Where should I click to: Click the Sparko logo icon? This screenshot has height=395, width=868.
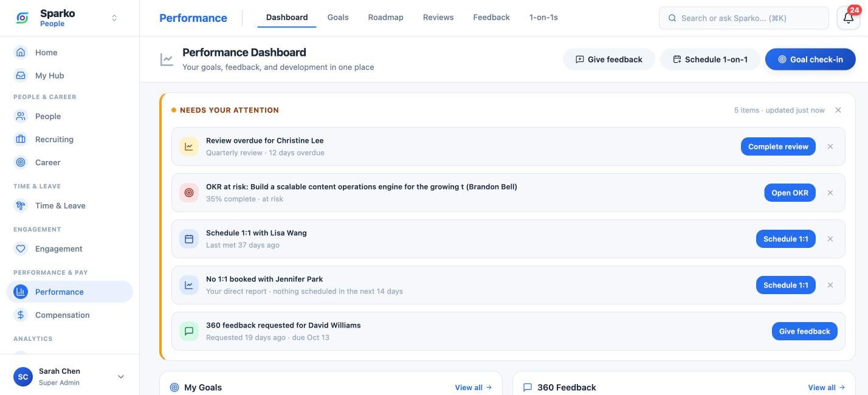click(22, 18)
